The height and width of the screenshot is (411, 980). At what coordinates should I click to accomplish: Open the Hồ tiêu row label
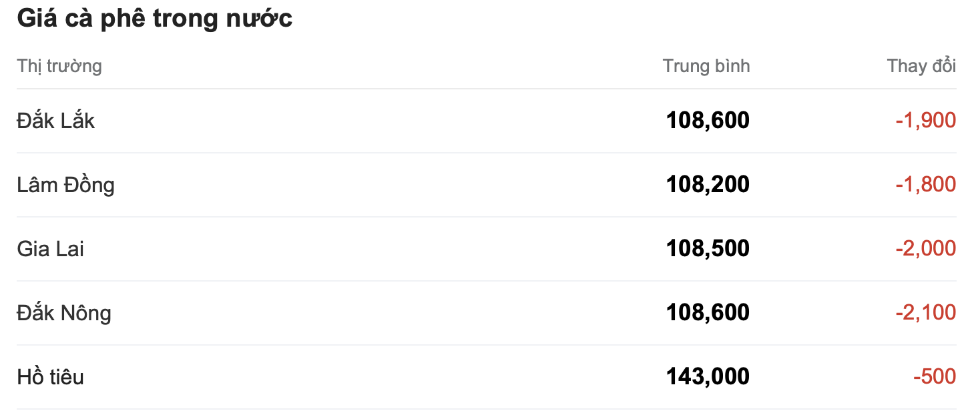pos(51,377)
